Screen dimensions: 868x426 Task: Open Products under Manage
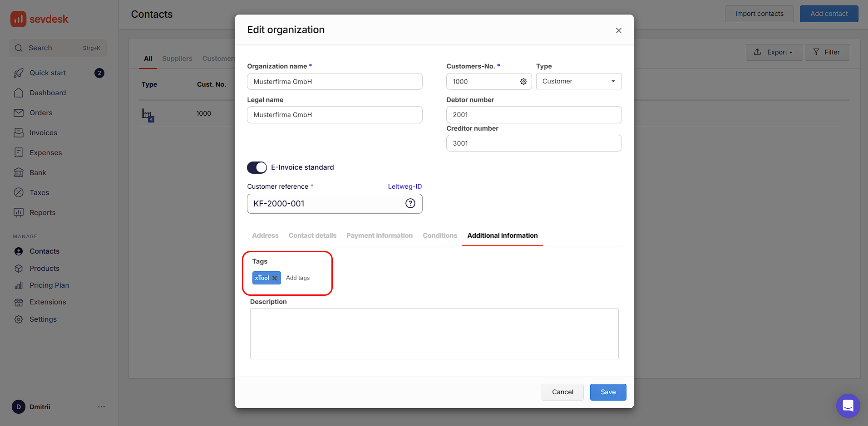pyautogui.click(x=43, y=268)
